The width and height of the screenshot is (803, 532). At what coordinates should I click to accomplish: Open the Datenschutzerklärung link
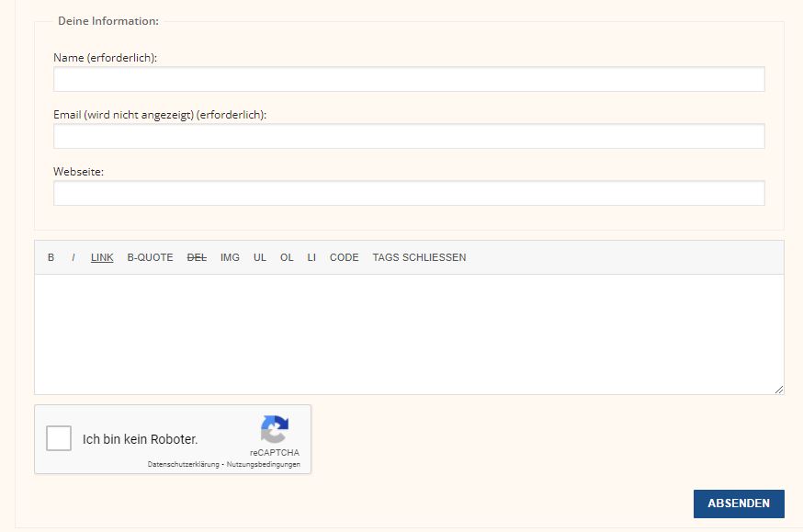coord(184,464)
